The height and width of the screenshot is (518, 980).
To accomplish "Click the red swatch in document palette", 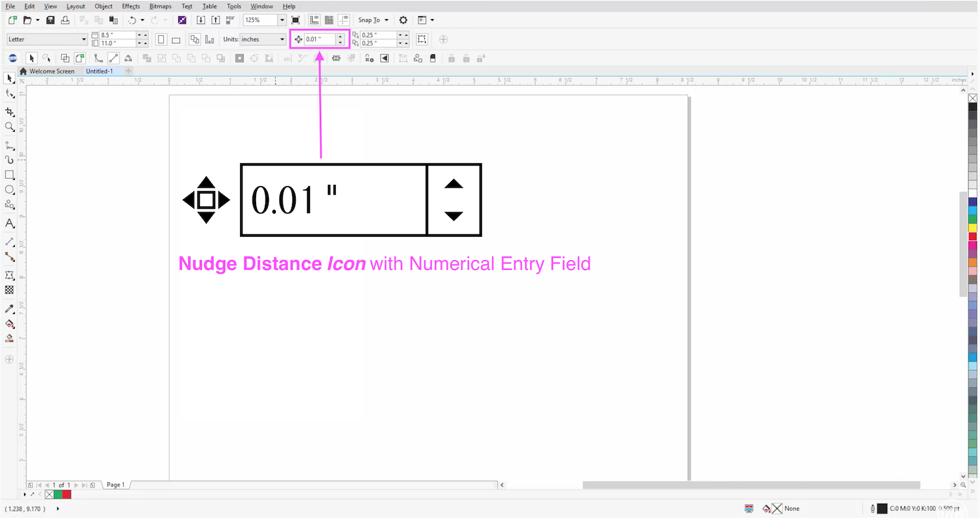I will coord(67,495).
